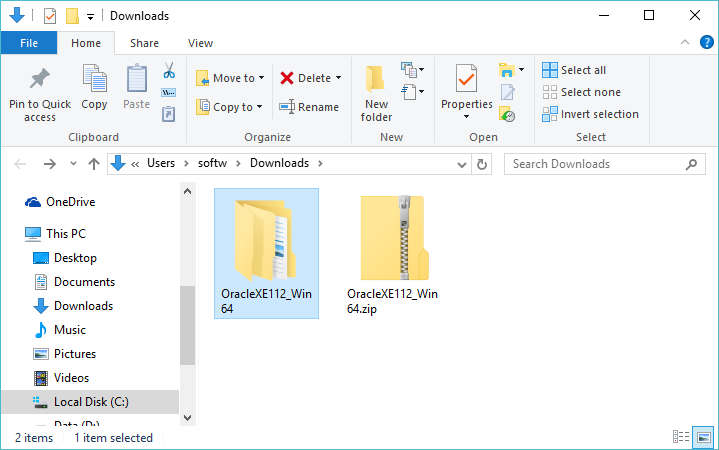Select the OracleXE112_Win64.zip file
The width and height of the screenshot is (719, 450).
[x=393, y=253]
